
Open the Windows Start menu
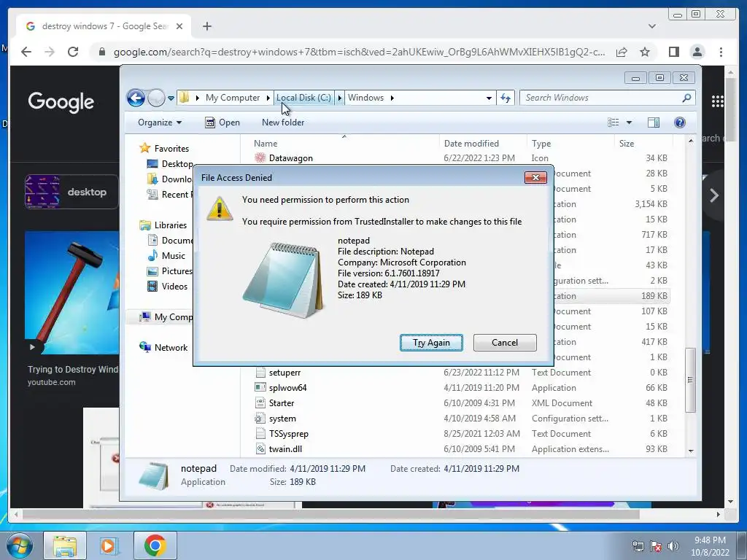point(19,545)
